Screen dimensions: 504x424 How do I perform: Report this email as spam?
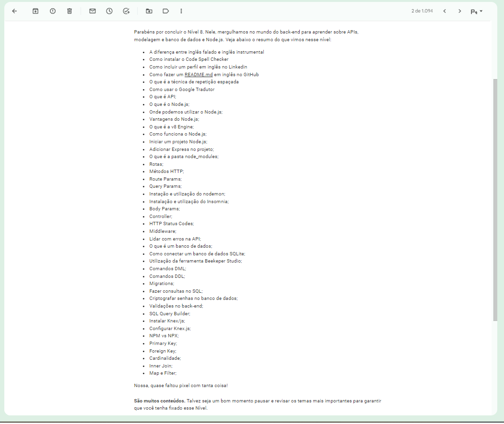[x=53, y=11]
